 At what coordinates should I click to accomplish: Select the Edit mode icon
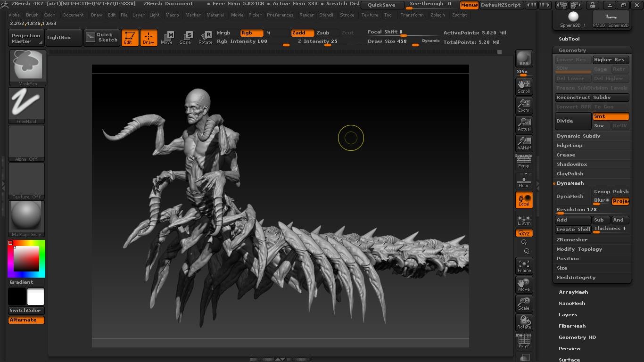point(130,38)
